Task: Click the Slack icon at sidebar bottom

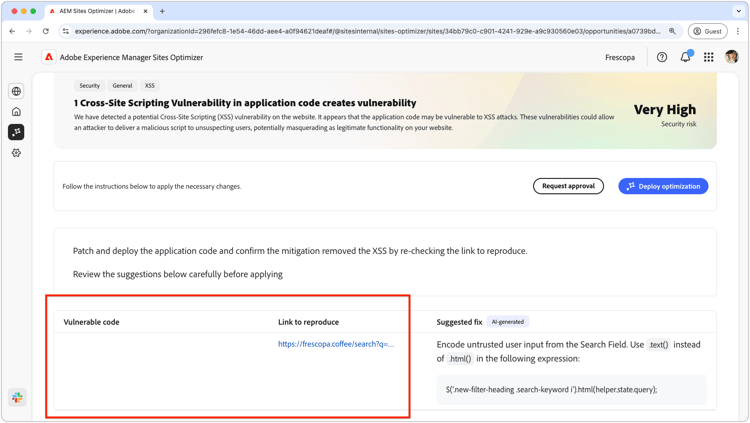Action: point(17,397)
